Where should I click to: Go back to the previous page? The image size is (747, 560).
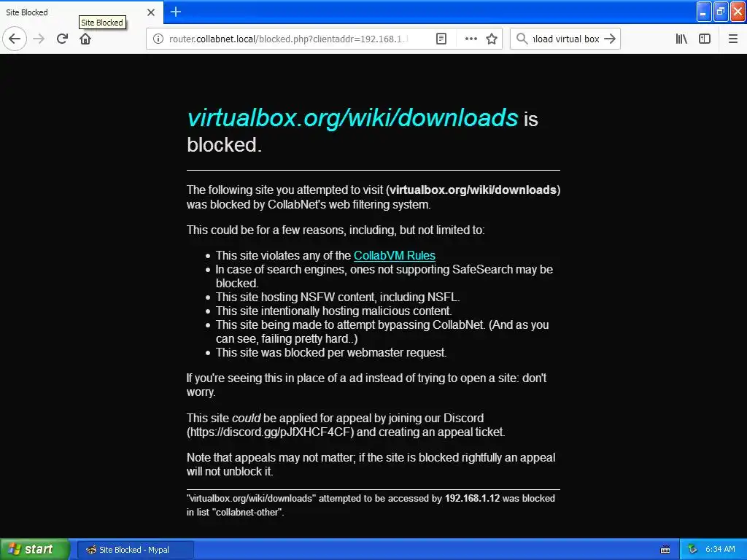(x=15, y=39)
